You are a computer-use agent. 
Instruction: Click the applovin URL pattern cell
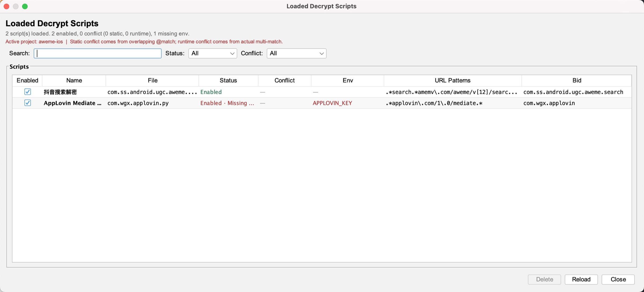pyautogui.click(x=434, y=103)
